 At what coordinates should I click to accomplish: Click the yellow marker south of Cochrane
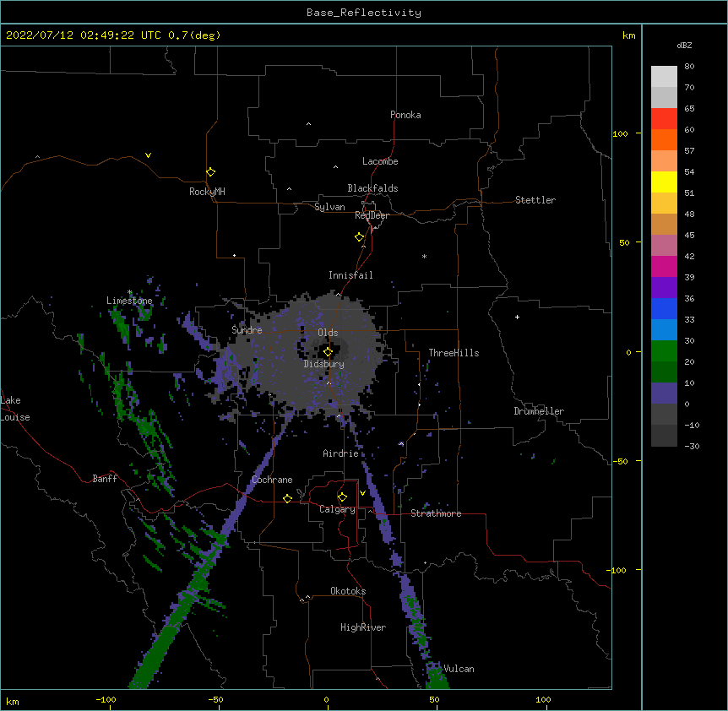pyautogui.click(x=287, y=498)
